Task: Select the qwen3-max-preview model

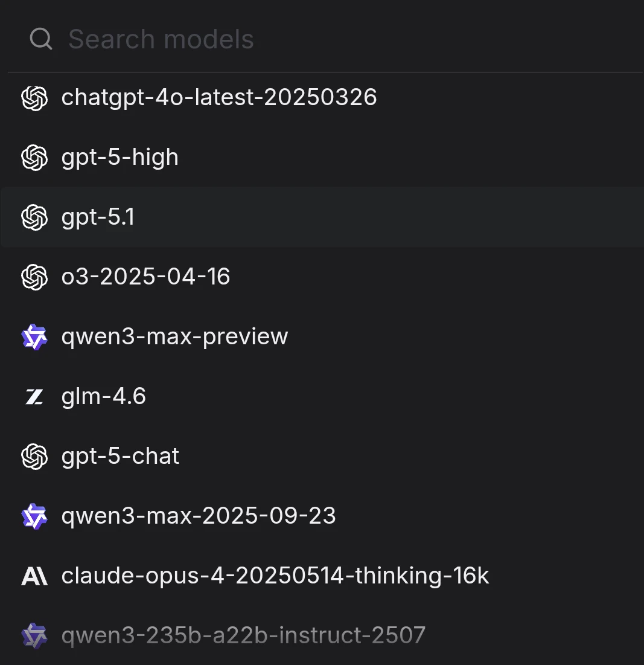Action: pos(175,337)
